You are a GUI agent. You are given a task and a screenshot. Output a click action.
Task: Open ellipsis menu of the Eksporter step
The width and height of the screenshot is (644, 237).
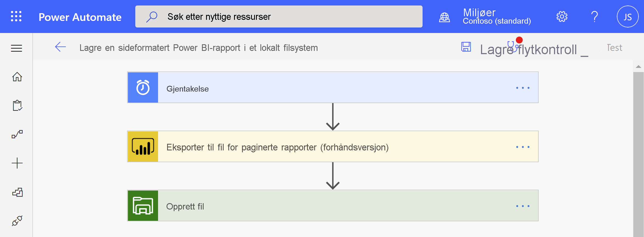[x=523, y=147]
